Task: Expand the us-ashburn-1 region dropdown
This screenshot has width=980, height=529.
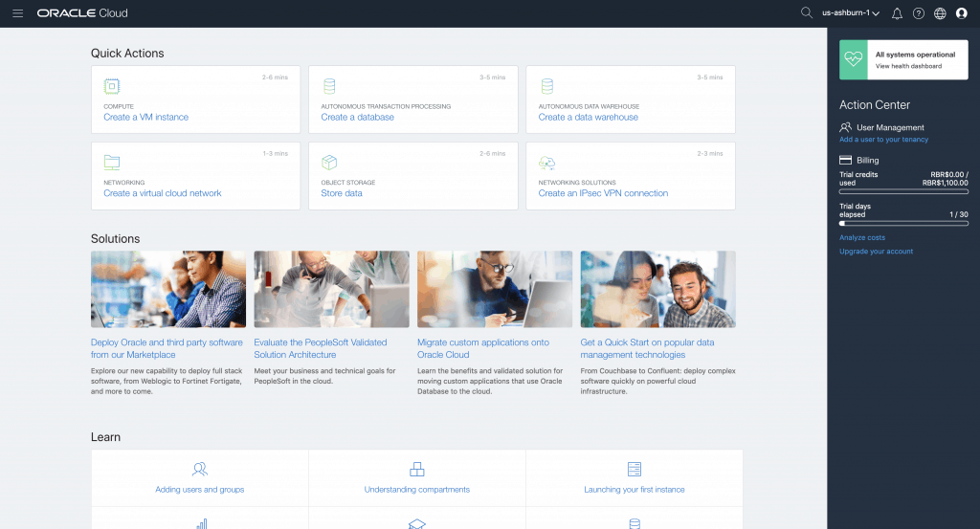Action: click(851, 13)
